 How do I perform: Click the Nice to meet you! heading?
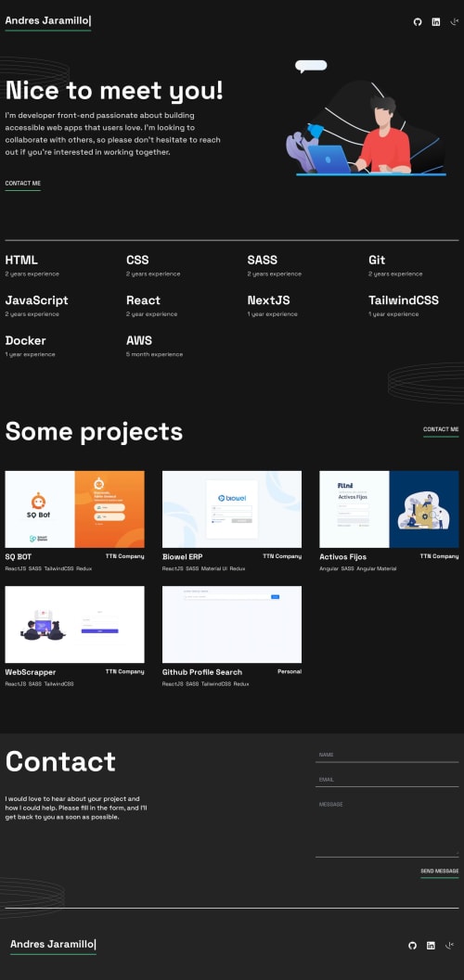pyautogui.click(x=114, y=91)
